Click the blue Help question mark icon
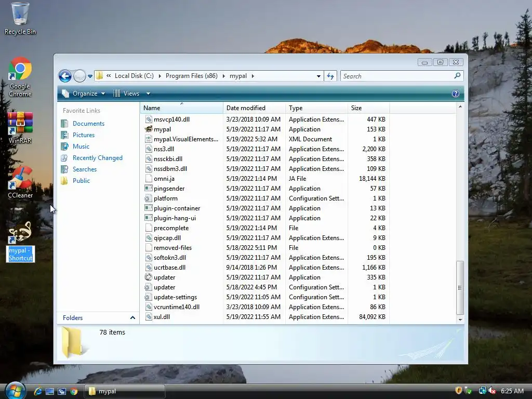The height and width of the screenshot is (399, 532). pyautogui.click(x=455, y=94)
